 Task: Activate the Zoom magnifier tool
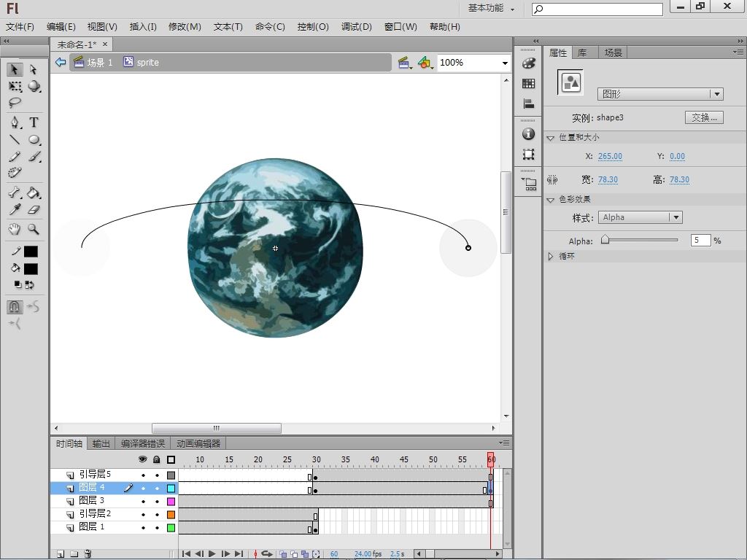34,229
